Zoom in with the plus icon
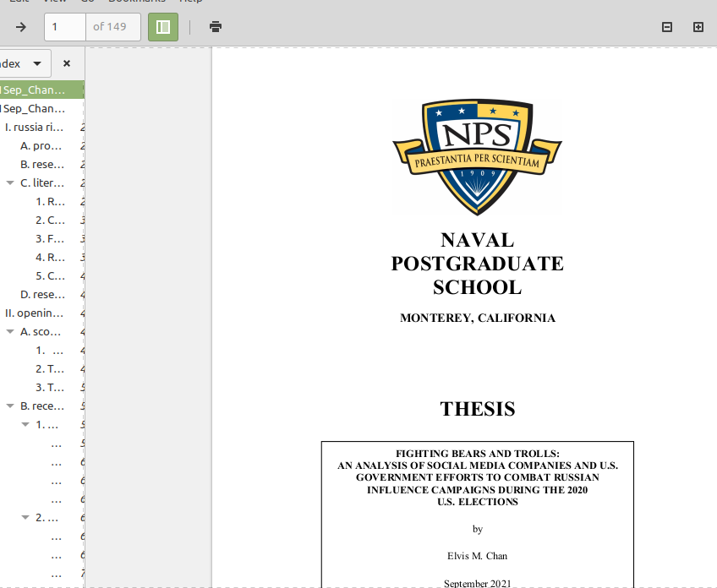 tap(698, 27)
